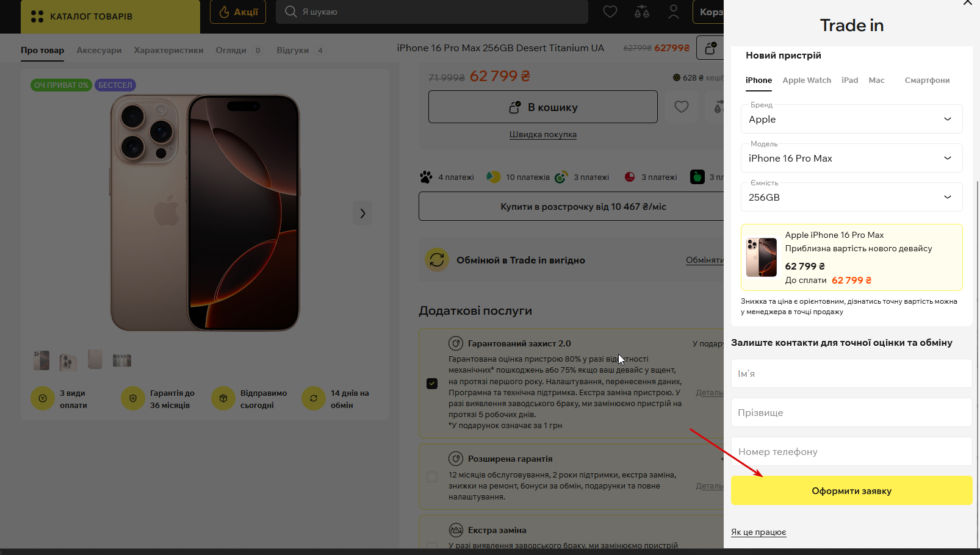980x555 pixels.
Task: Select the third product thumbnail below the photo
Action: click(x=95, y=359)
